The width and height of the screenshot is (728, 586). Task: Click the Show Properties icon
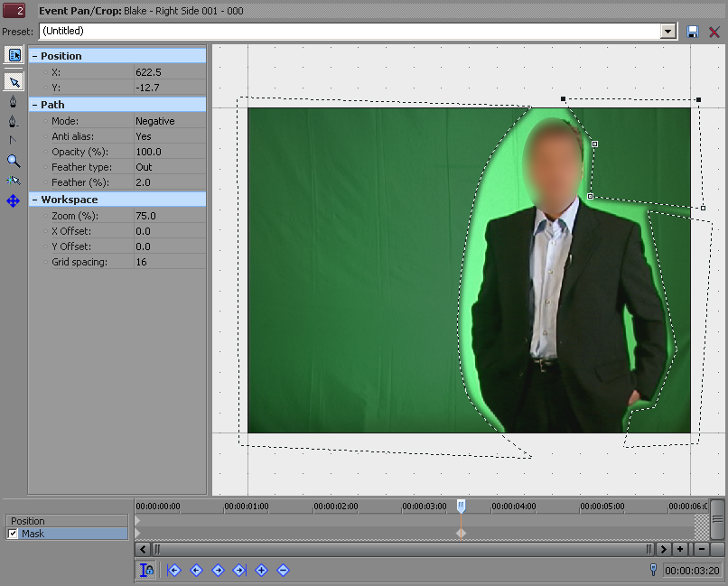pos(14,56)
